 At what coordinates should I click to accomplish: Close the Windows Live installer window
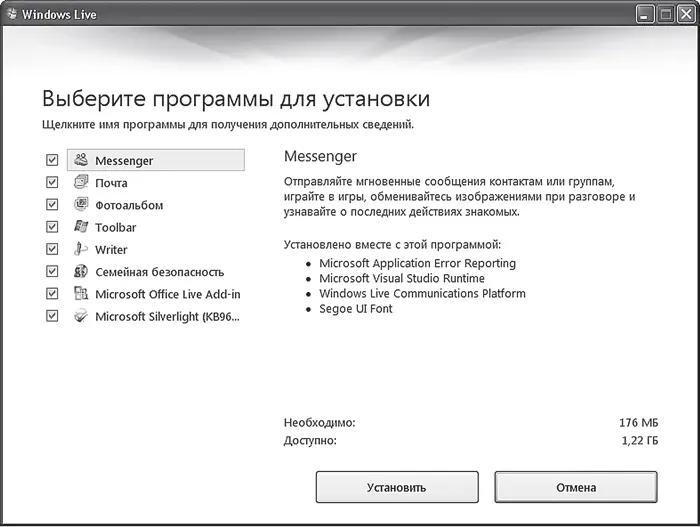pos(686,14)
